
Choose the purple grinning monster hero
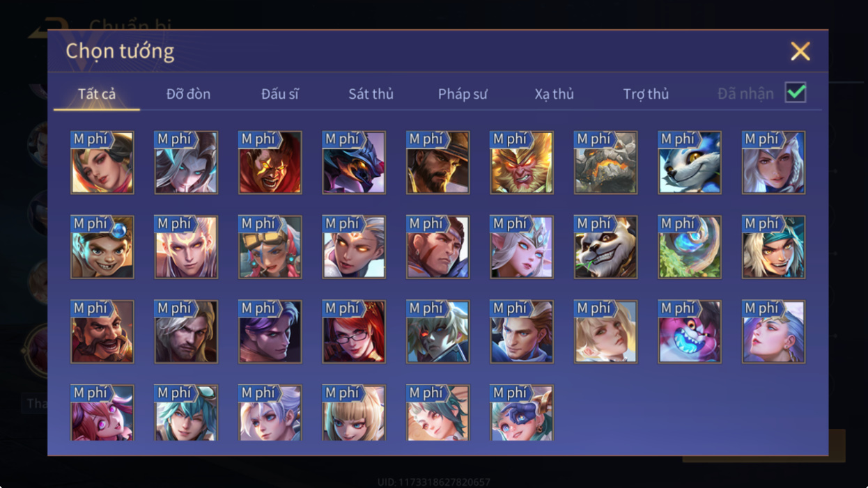(690, 331)
